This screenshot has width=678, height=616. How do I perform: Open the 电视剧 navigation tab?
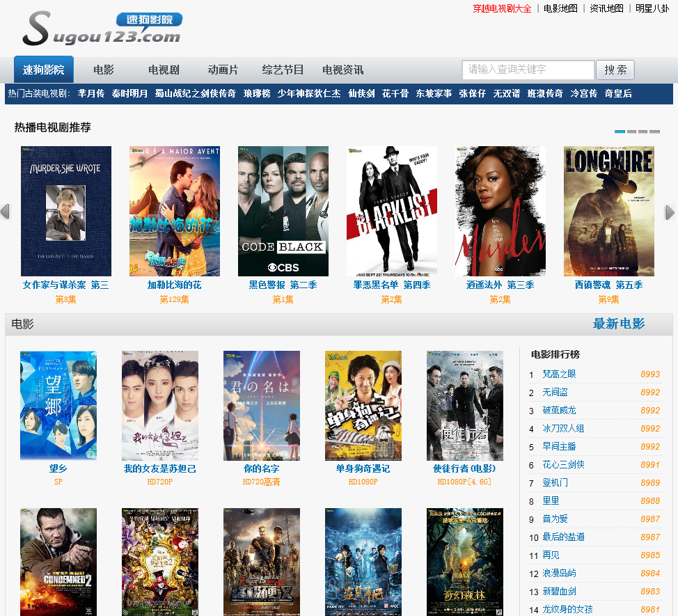164,70
